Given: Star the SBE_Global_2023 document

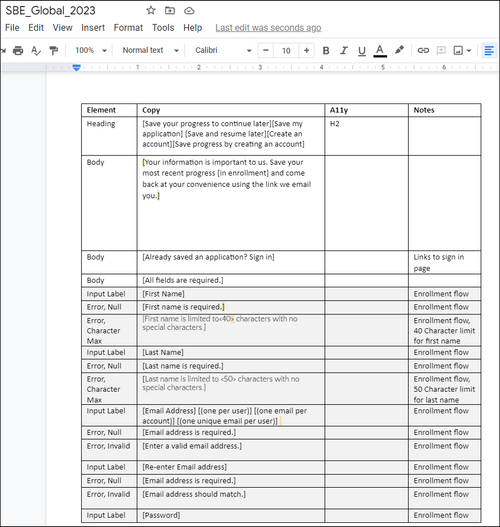Looking at the screenshot, I should tap(151, 11).
